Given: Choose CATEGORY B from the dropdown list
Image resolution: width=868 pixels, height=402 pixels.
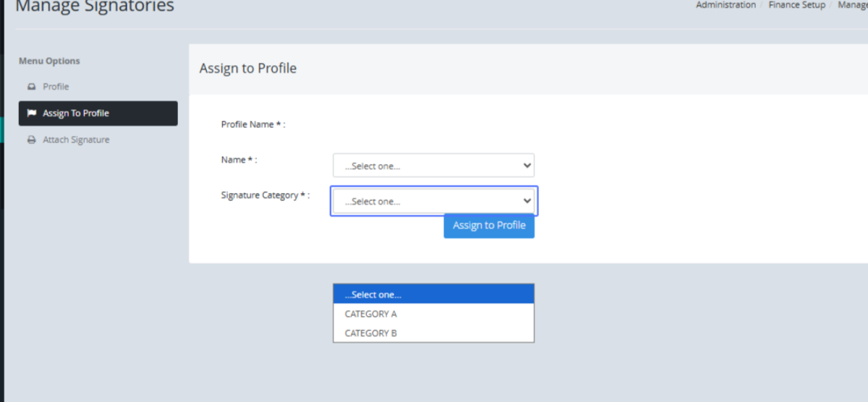Looking at the screenshot, I should pos(370,333).
